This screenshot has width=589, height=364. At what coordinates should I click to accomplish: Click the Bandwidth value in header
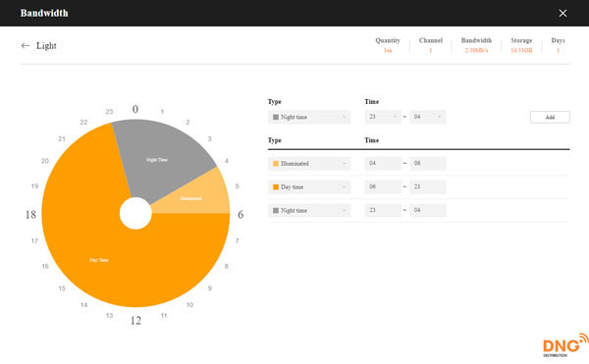coord(476,50)
